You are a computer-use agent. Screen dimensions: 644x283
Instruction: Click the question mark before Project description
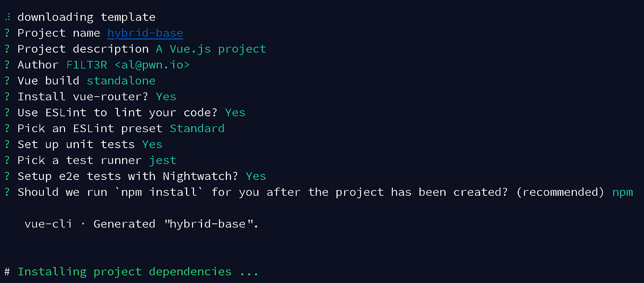[x=7, y=49]
